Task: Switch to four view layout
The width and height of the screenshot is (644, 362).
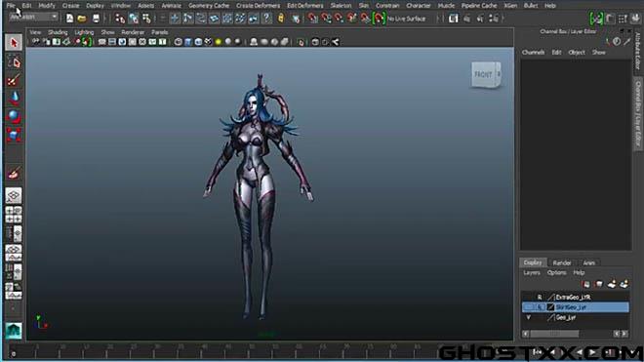Action: [x=14, y=215]
